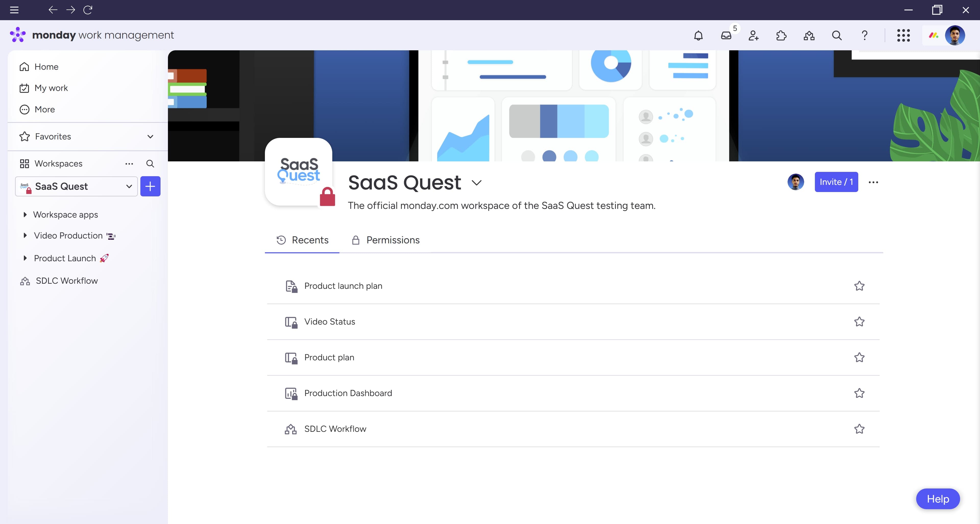Open the workflows icon in top bar
This screenshot has height=524, width=980.
[809, 35]
